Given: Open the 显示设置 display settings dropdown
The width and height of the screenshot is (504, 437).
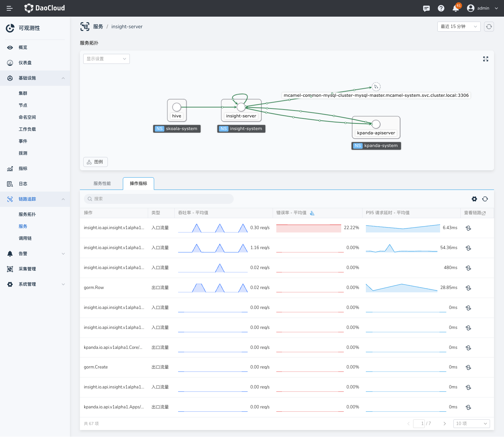Looking at the screenshot, I should coord(106,59).
